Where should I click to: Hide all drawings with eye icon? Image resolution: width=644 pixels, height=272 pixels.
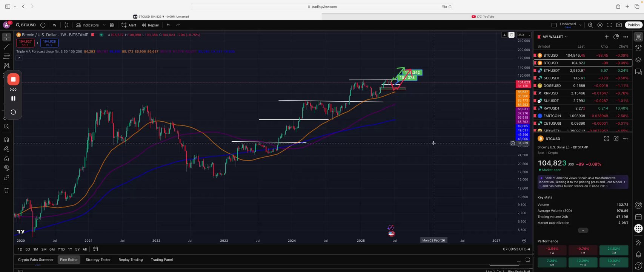point(6,168)
